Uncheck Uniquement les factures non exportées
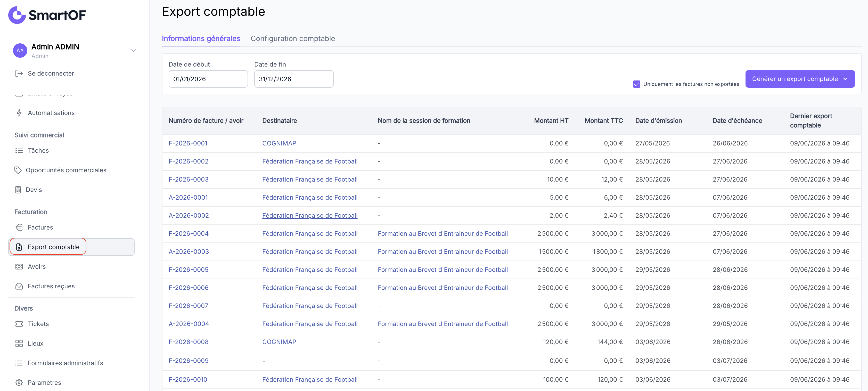868x391 pixels. 636,84
